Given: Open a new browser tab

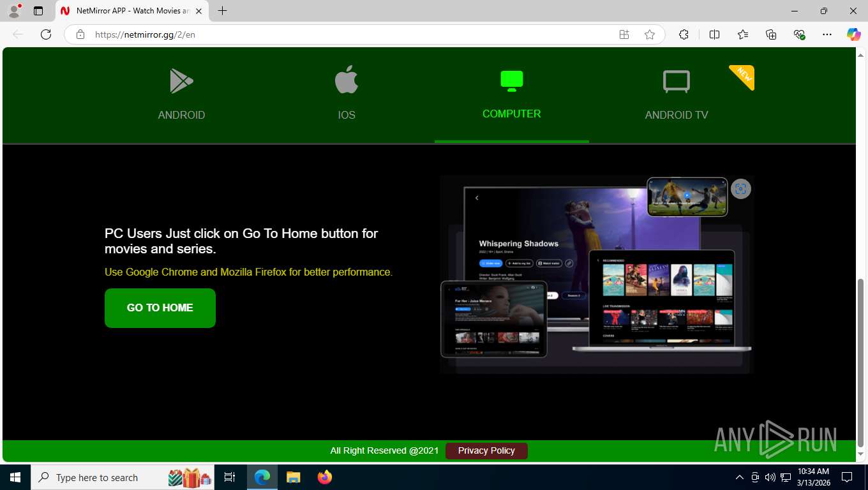Looking at the screenshot, I should (222, 11).
